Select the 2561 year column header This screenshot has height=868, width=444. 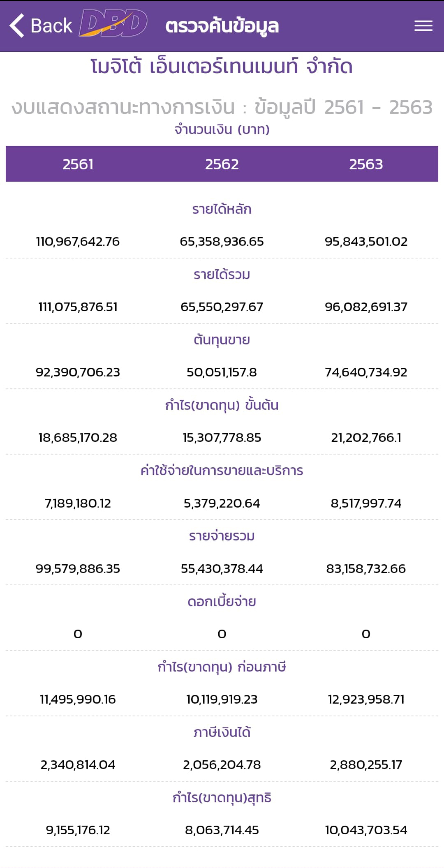[x=78, y=164]
